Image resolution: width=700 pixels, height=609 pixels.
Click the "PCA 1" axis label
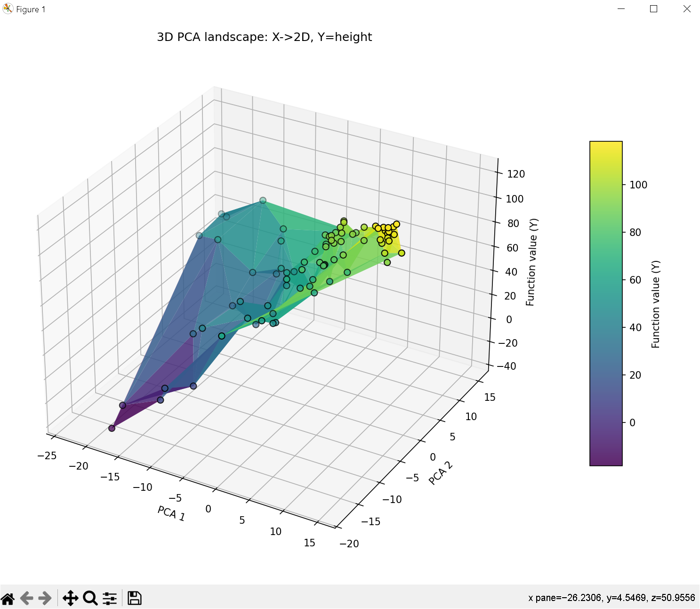pyautogui.click(x=171, y=513)
